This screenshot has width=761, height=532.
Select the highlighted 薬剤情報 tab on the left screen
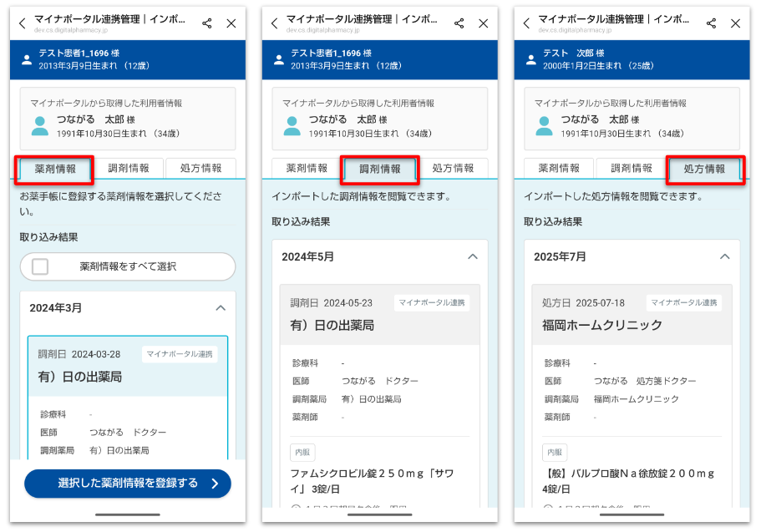pyautogui.click(x=55, y=169)
